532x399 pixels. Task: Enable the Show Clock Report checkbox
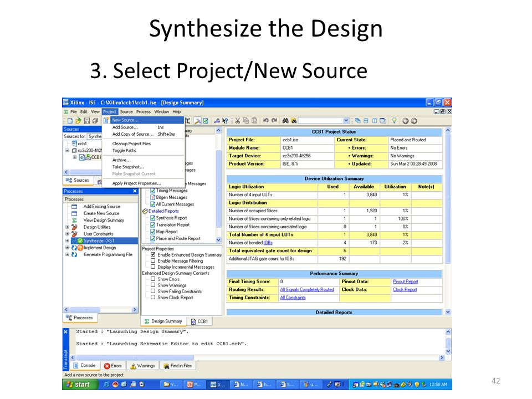tap(153, 297)
